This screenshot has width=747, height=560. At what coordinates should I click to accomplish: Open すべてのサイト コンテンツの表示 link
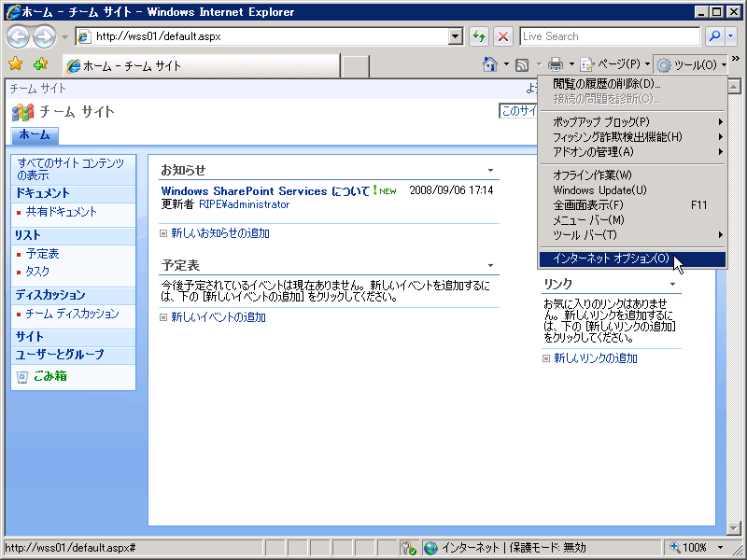[x=71, y=169]
